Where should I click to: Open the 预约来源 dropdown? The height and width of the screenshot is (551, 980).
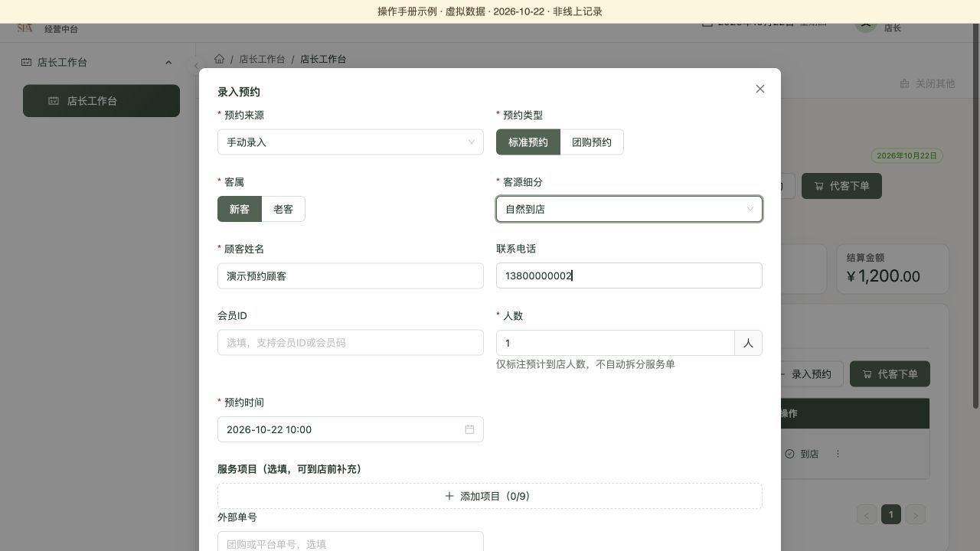coord(351,142)
